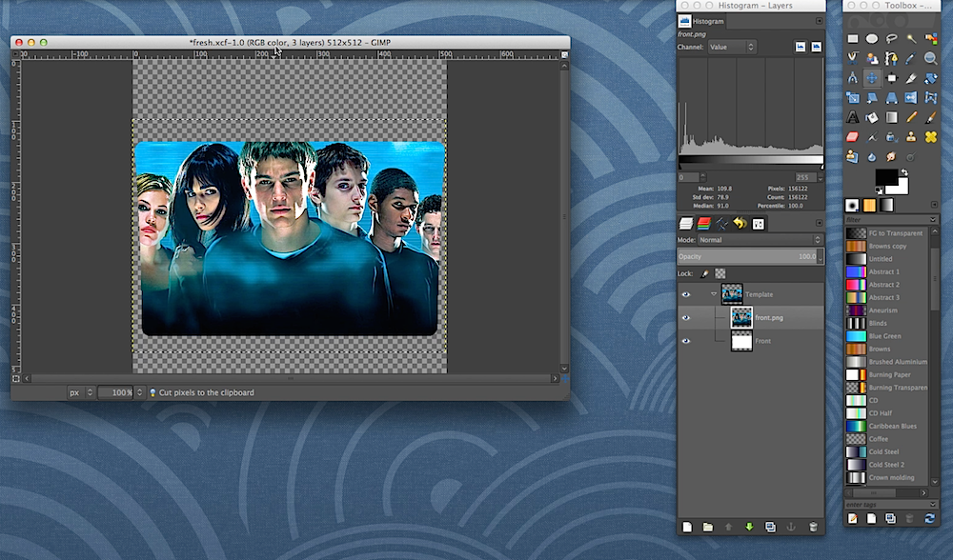Switch to the Gradients tab in Toolbox
The height and width of the screenshot is (560, 953).
[x=886, y=206]
